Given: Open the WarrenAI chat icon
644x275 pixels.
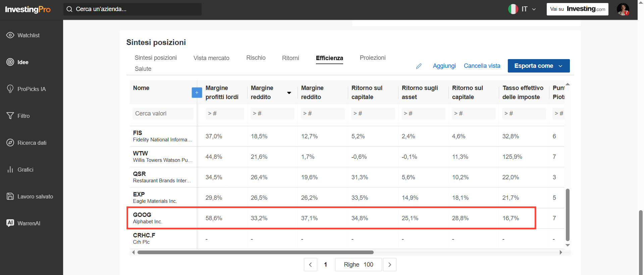Looking at the screenshot, I should click(10, 223).
